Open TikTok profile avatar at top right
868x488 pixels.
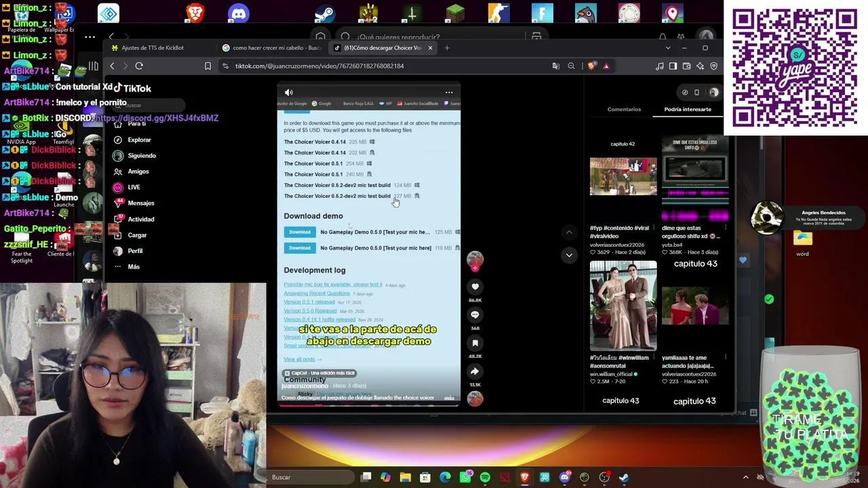click(713, 92)
